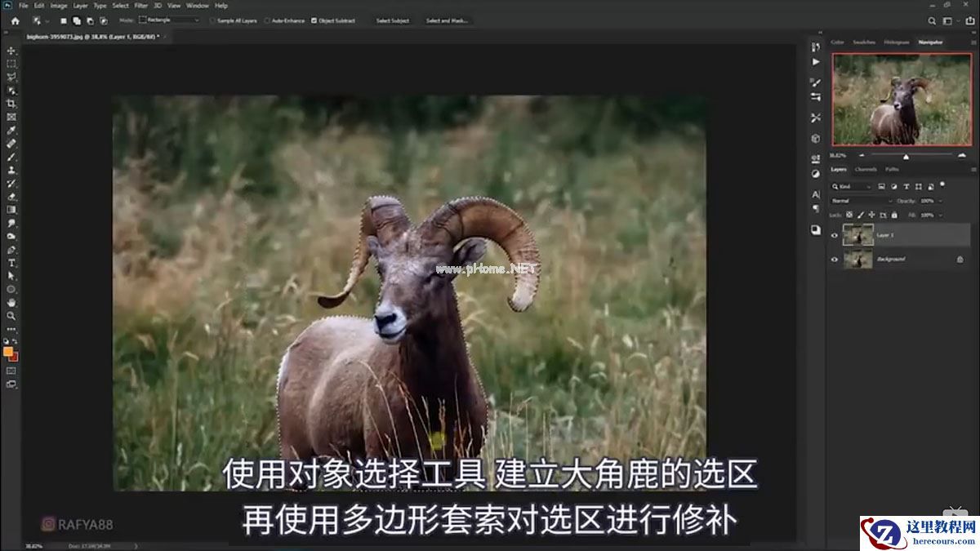980x551 pixels.
Task: Select the Brush tool
Action: click(11, 158)
